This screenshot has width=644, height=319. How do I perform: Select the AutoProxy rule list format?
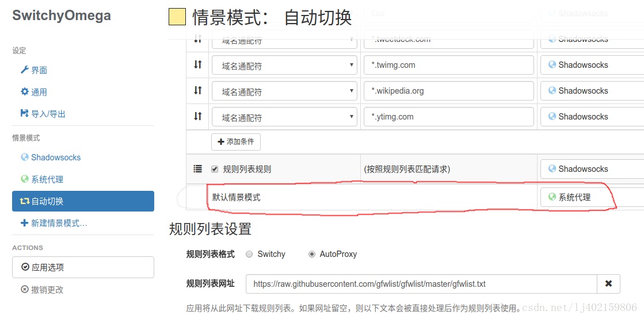(x=312, y=254)
